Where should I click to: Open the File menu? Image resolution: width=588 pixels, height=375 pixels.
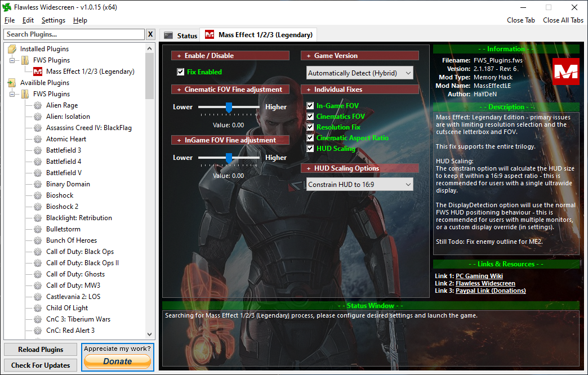(x=10, y=20)
